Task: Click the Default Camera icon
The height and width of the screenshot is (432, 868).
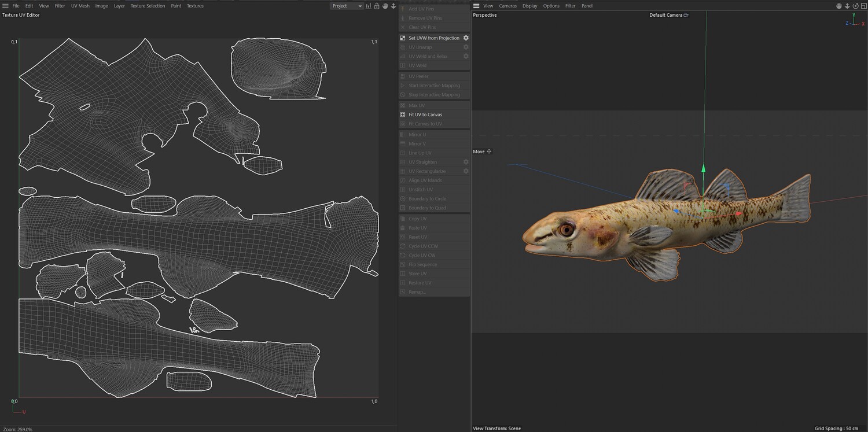Action: (x=686, y=15)
